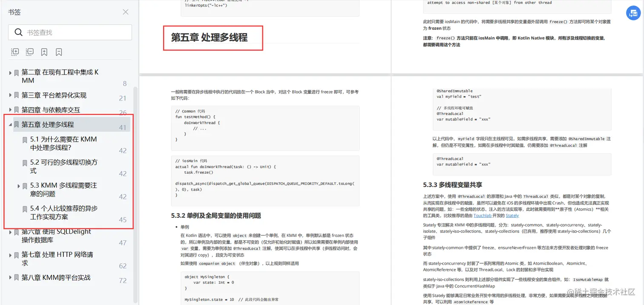This screenshot has width=644, height=305.
Task: Expand the 5.3 KMM 多线程需要注意的问题 section
Action: coord(18,186)
